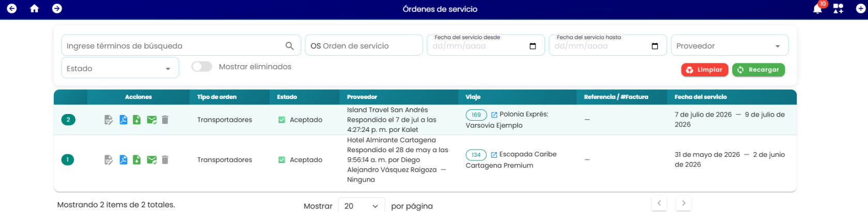
Task: Sort by Fecha del servicio column header
Action: [700, 97]
